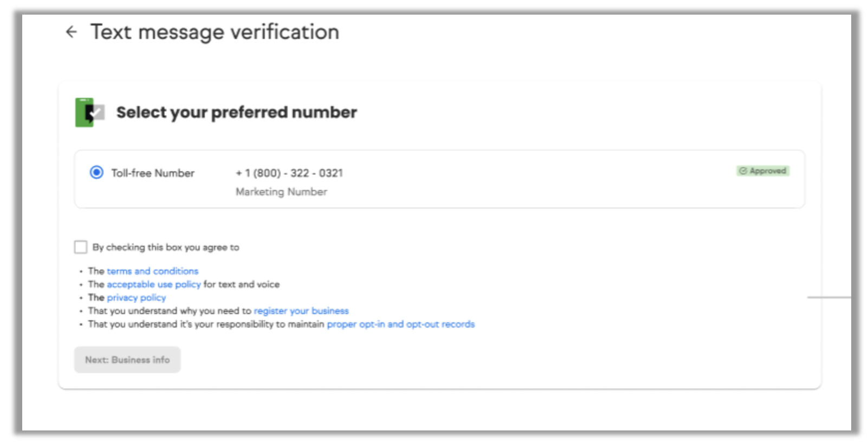Click the phone number +1 (800) - 322 - 0321
This screenshot has width=868, height=444.
[x=289, y=173]
